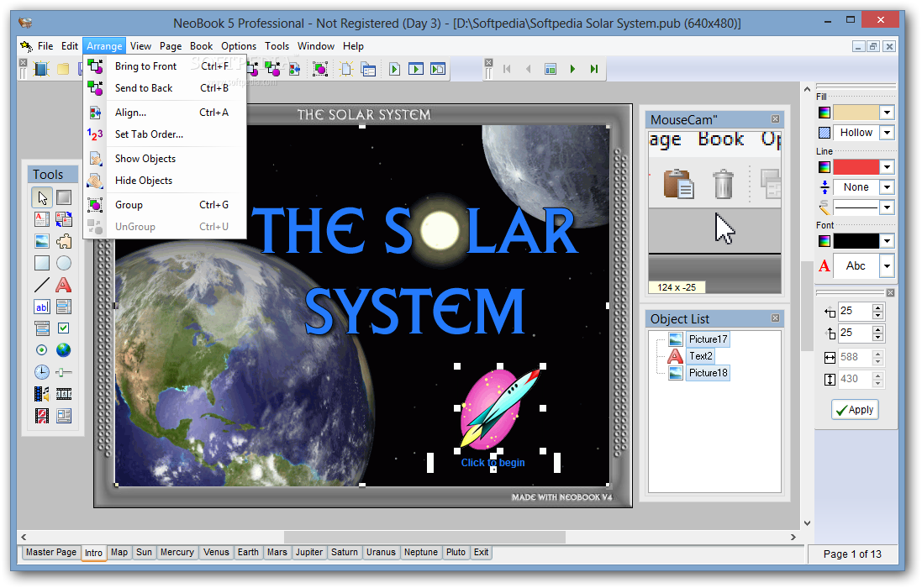922x588 pixels.
Task: Click the group objects toolbar icon
Action: pos(320,70)
